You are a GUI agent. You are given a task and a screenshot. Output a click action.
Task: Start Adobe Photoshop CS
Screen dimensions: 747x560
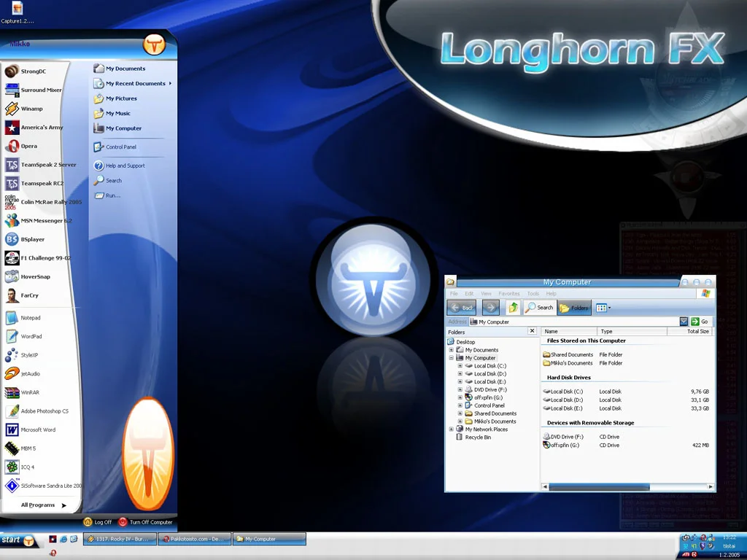(x=43, y=411)
